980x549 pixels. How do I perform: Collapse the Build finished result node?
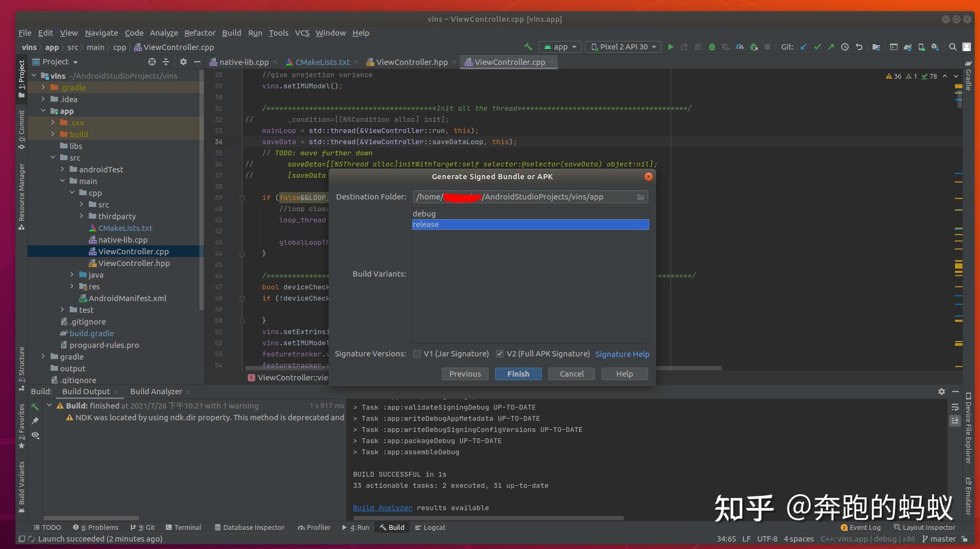click(49, 405)
